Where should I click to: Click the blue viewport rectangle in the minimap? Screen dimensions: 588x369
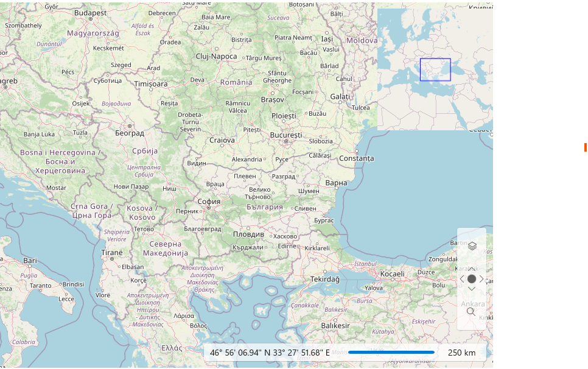point(435,70)
